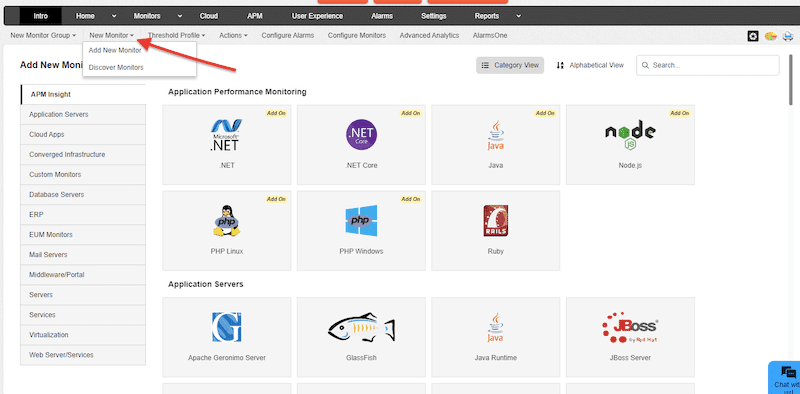Open the Alarms tab in top navigation

(382, 16)
